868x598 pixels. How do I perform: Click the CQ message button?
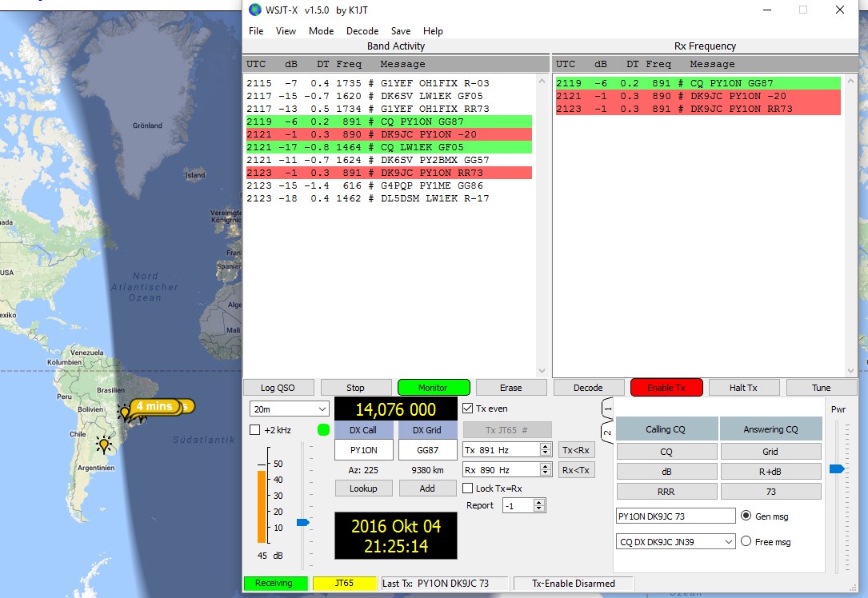[666, 452]
